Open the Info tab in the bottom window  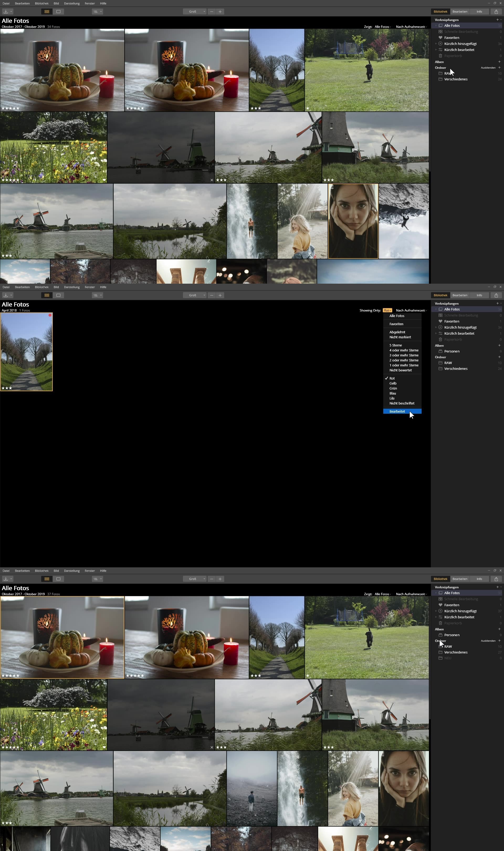pyautogui.click(x=479, y=579)
